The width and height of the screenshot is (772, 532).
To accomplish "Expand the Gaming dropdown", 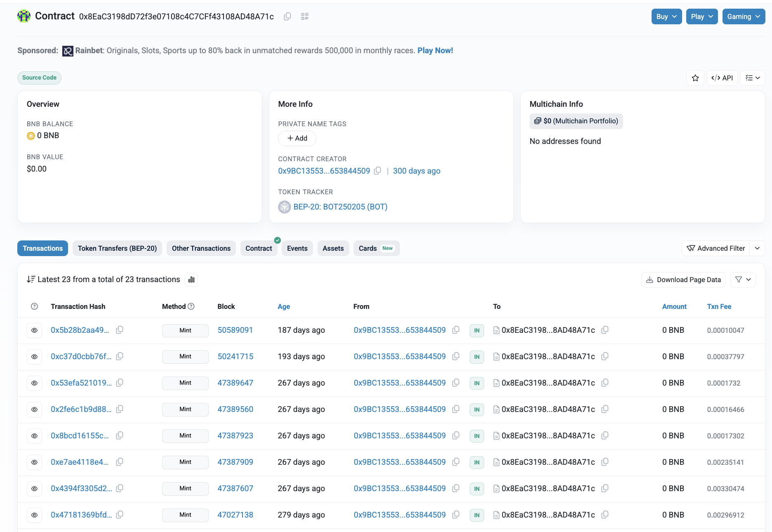I will tap(744, 16).
